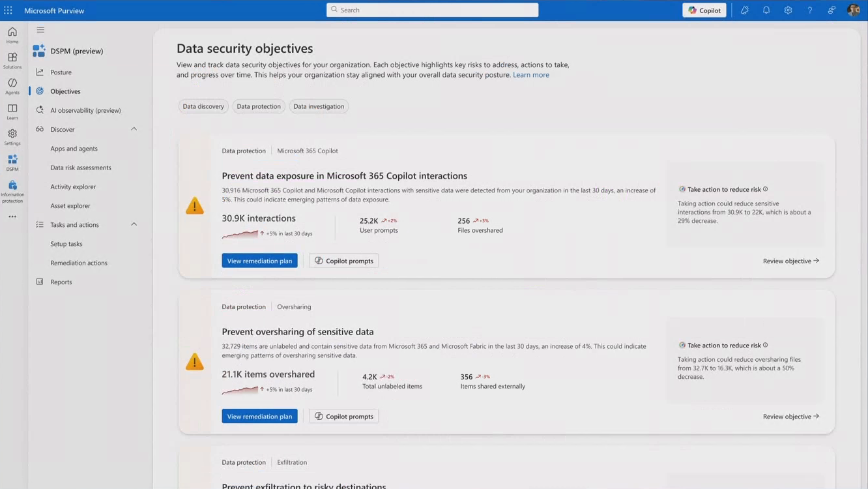868x489 pixels.
Task: Open Copilot prompts for oversharing card
Action: point(344,417)
